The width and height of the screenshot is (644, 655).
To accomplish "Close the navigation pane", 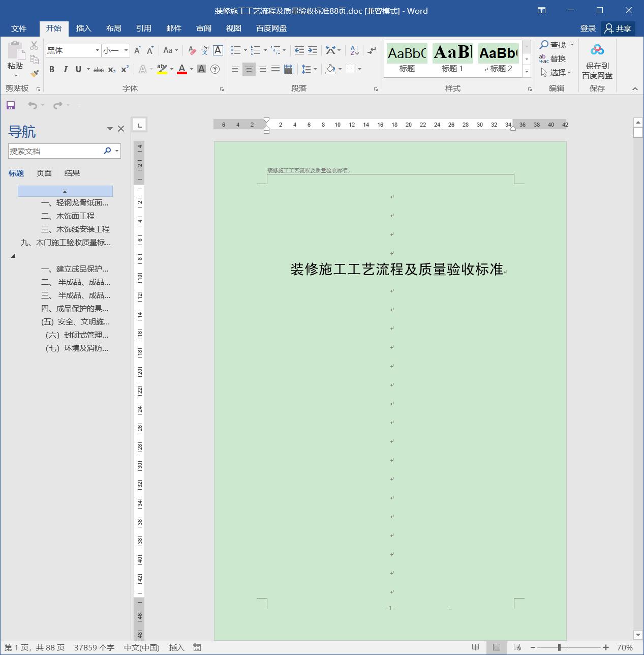I will coord(121,129).
